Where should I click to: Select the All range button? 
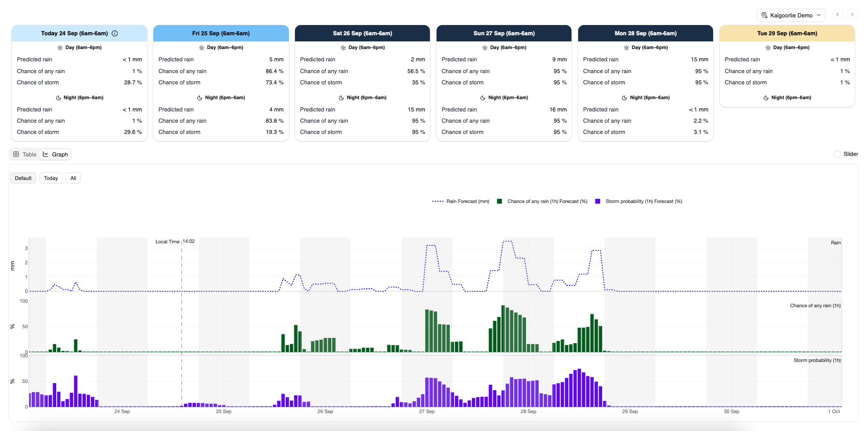pyautogui.click(x=73, y=178)
